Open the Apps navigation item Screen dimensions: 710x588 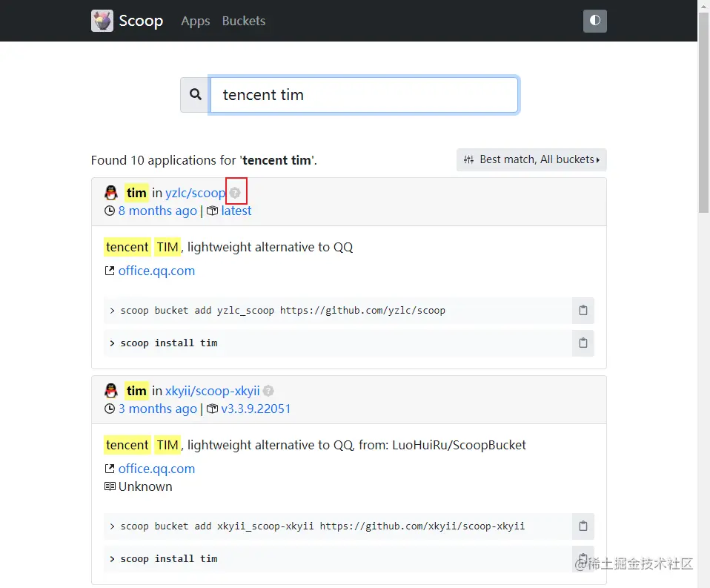pos(195,21)
